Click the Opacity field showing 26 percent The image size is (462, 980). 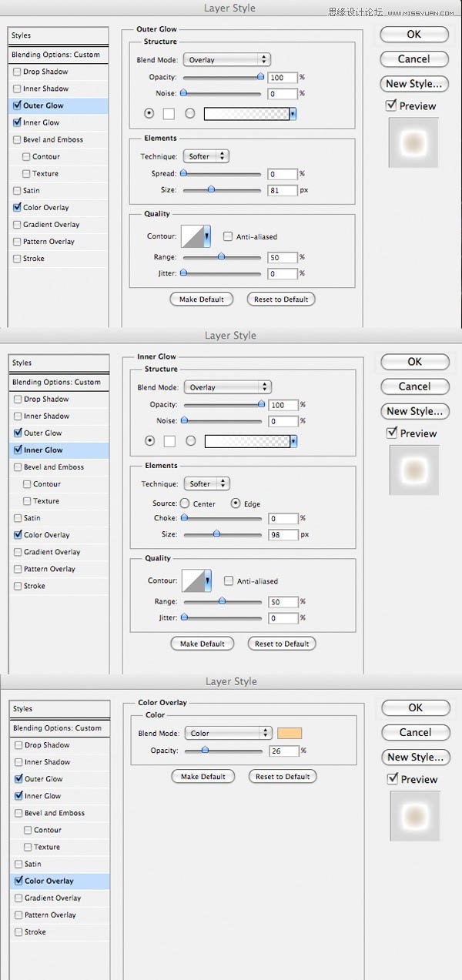click(x=283, y=751)
